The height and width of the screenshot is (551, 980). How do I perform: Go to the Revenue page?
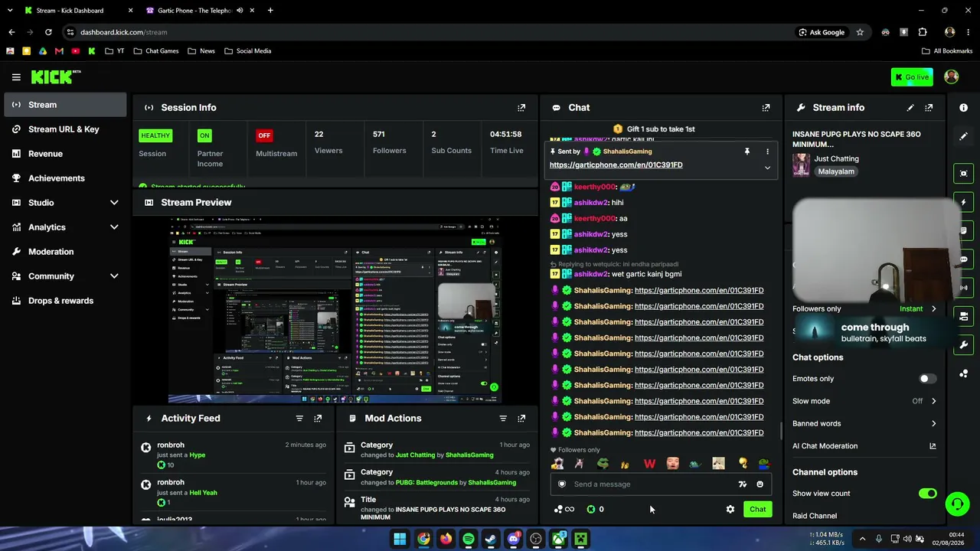[65, 154]
